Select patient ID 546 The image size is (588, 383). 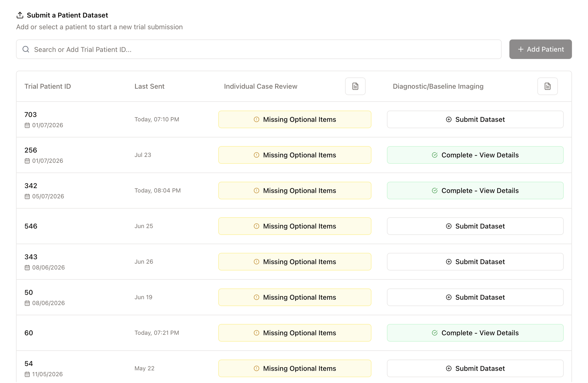point(31,226)
